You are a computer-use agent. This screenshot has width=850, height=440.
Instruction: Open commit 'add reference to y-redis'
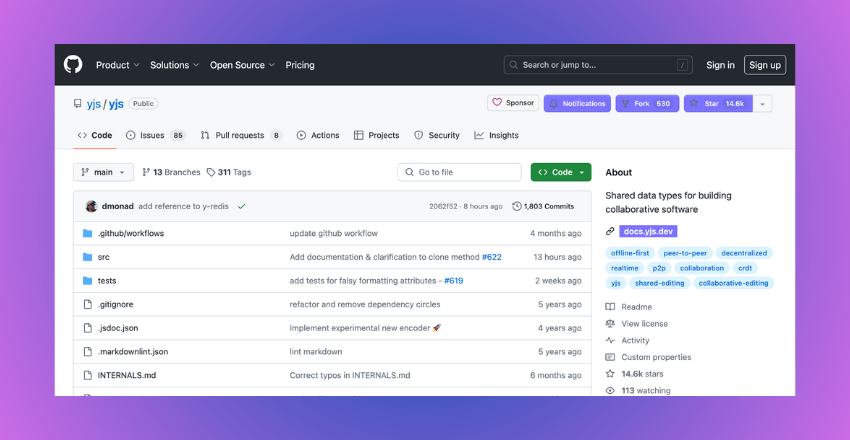click(183, 206)
